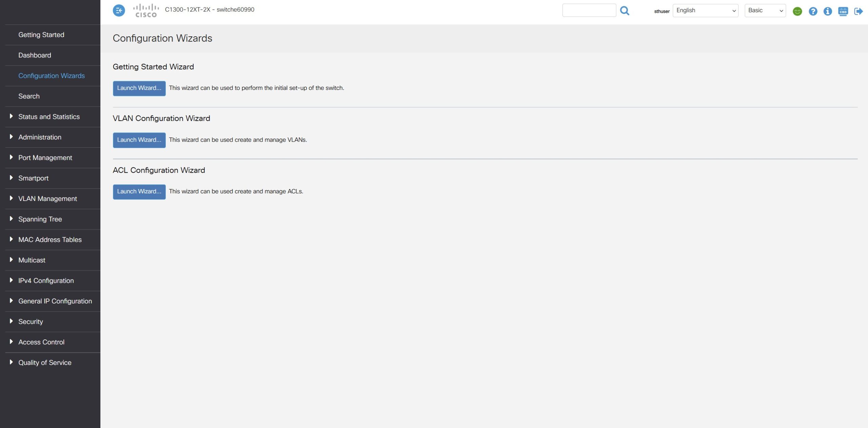Click the Cisco logo
This screenshot has width=868, height=428.
click(x=146, y=11)
